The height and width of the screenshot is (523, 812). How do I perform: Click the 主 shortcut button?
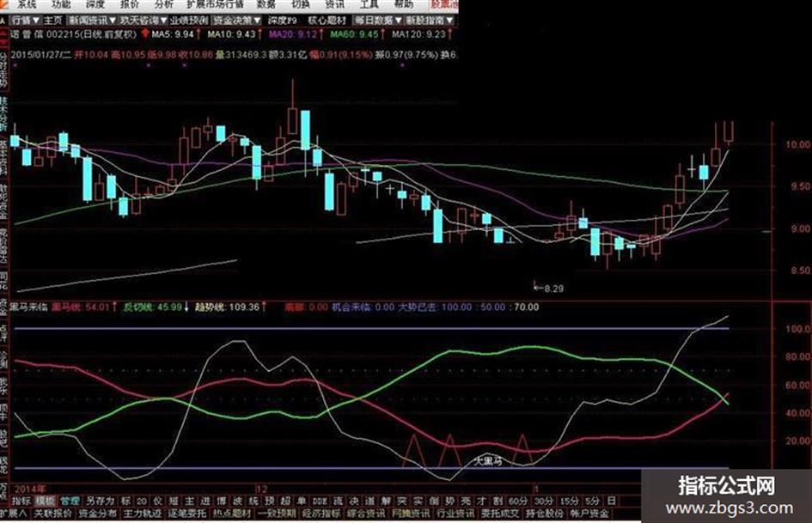190,501
